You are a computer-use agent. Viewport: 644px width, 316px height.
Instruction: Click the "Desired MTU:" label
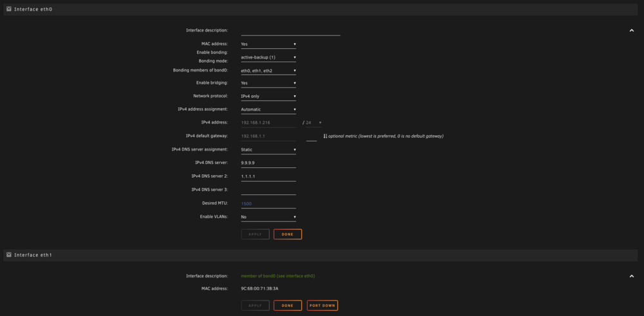pyautogui.click(x=215, y=203)
